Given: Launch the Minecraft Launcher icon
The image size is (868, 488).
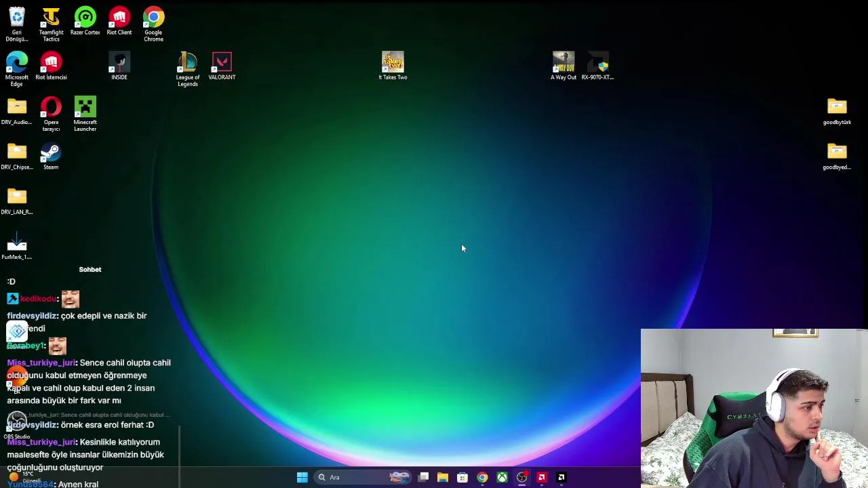Looking at the screenshot, I should point(85,114).
